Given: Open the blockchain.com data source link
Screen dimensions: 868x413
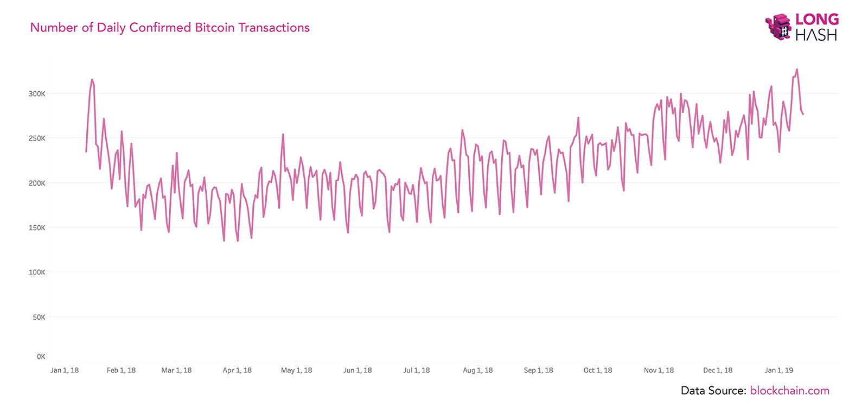Looking at the screenshot, I should pos(789,391).
